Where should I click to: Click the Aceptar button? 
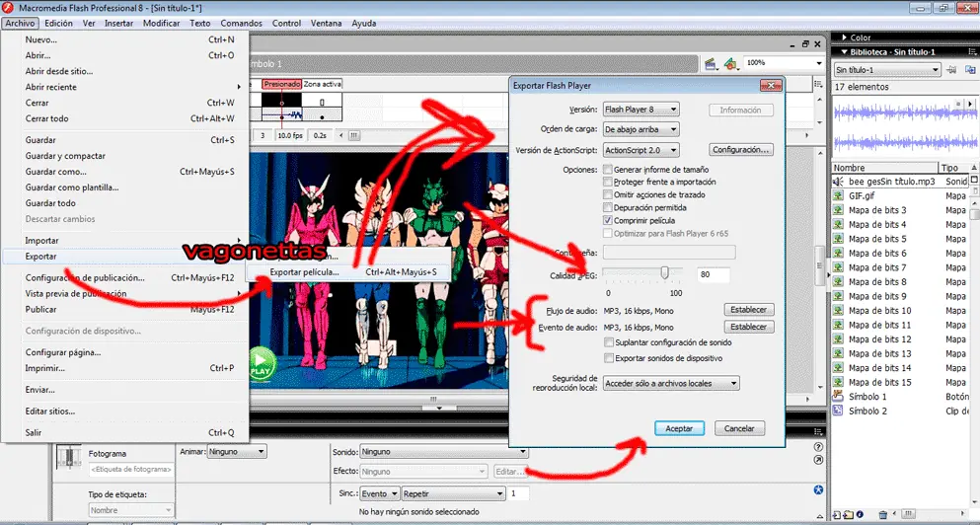coord(680,428)
